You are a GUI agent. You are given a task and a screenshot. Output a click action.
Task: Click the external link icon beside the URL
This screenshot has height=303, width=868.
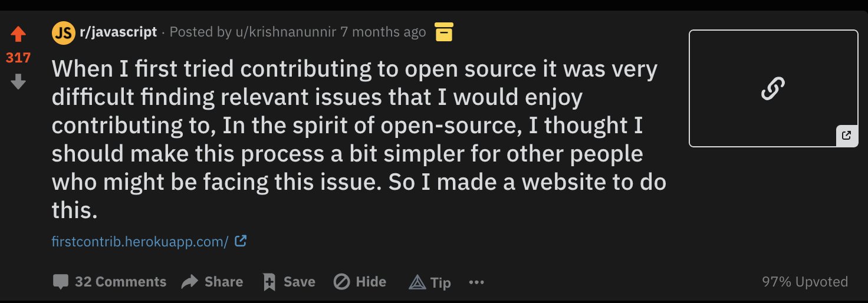coord(241,241)
